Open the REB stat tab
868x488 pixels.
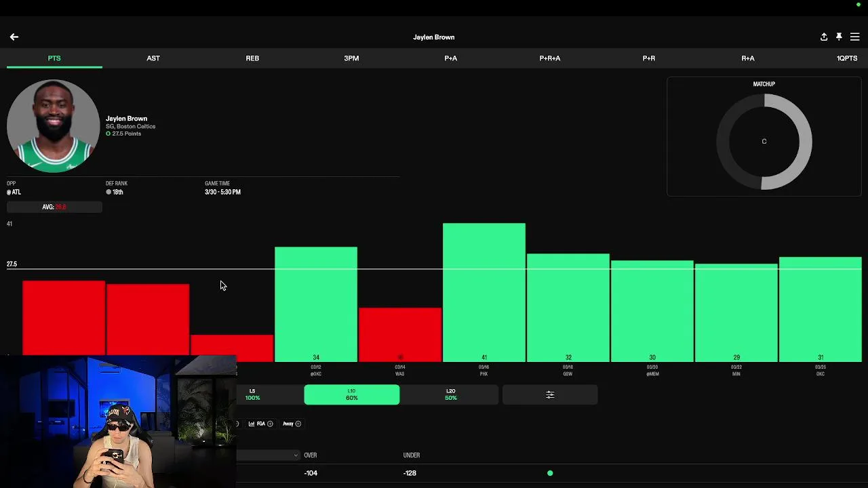pyautogui.click(x=252, y=58)
